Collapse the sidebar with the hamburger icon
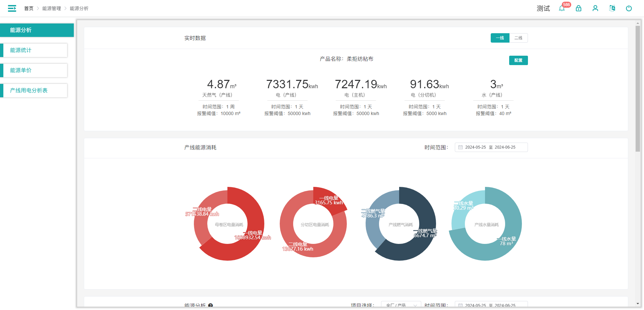Image resolution: width=644 pixels, height=310 pixels. point(12,8)
